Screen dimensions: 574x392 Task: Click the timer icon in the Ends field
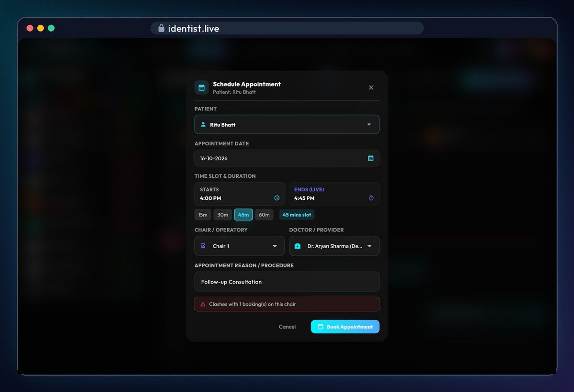pyautogui.click(x=371, y=198)
